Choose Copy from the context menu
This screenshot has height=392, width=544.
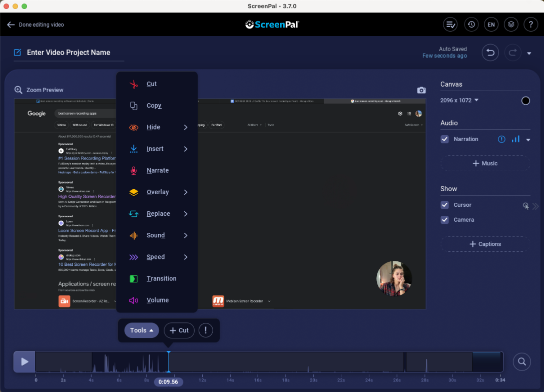pyautogui.click(x=154, y=106)
